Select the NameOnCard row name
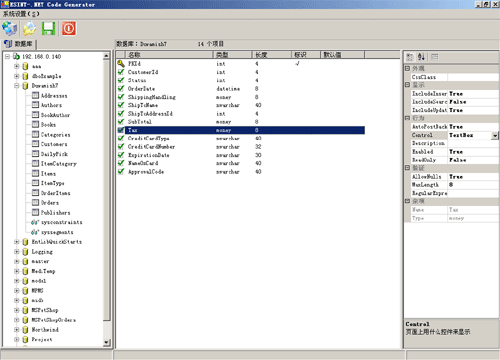Screen dimensions: 500x360 pos(143,163)
